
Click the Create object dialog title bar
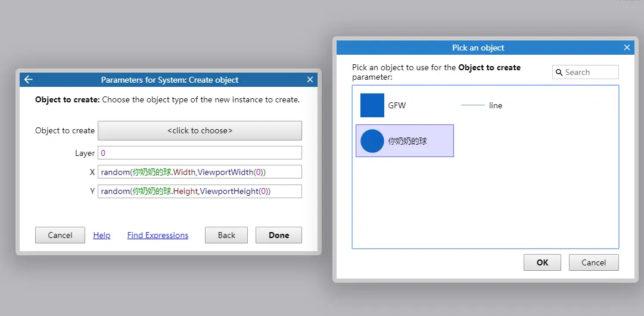(170, 80)
